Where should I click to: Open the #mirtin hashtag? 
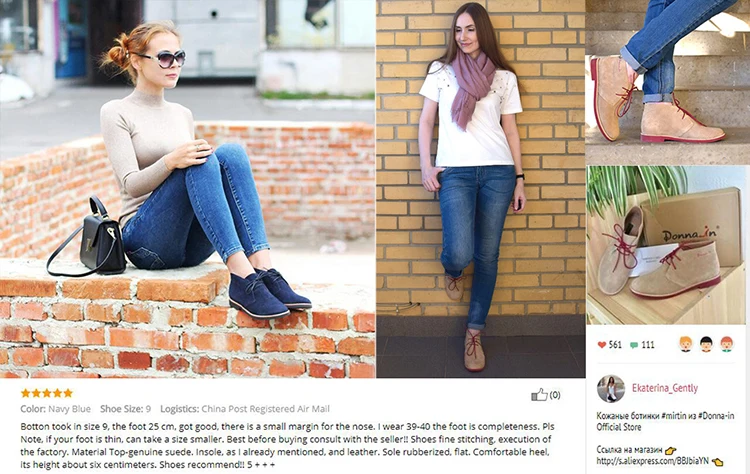pos(674,416)
